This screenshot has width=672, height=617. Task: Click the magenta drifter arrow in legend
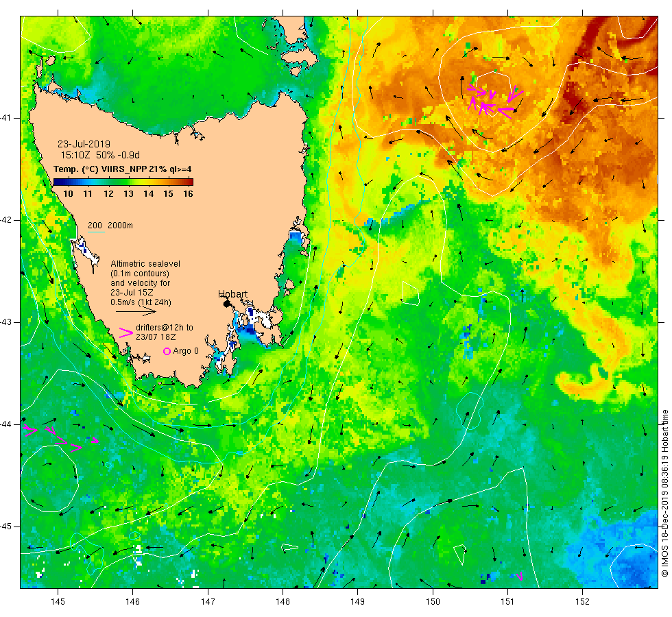pos(126,332)
